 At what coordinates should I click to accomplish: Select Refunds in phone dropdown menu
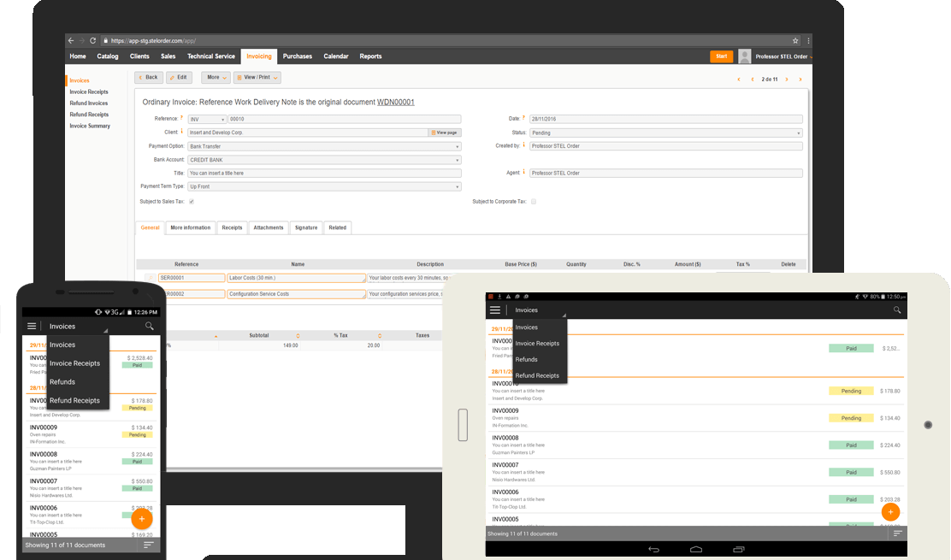[x=62, y=382]
